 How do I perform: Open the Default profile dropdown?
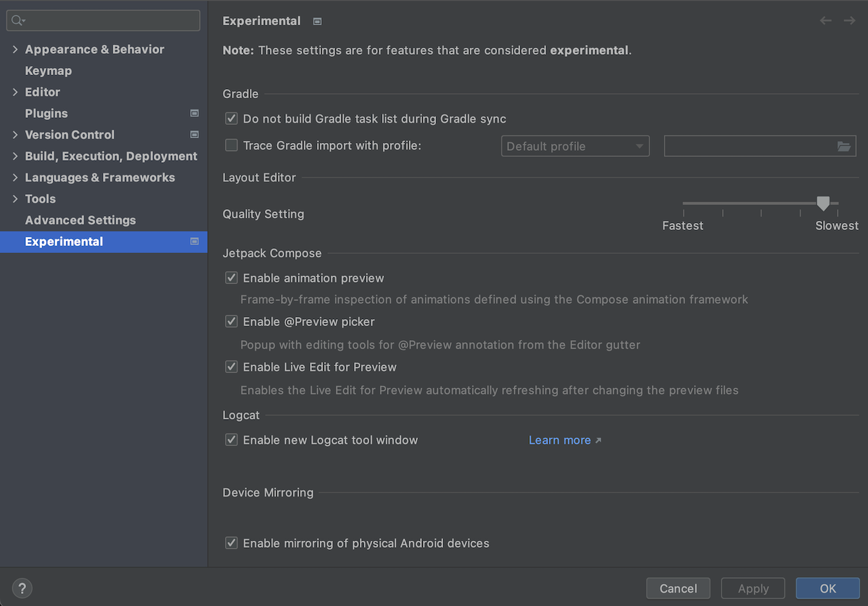pos(575,146)
